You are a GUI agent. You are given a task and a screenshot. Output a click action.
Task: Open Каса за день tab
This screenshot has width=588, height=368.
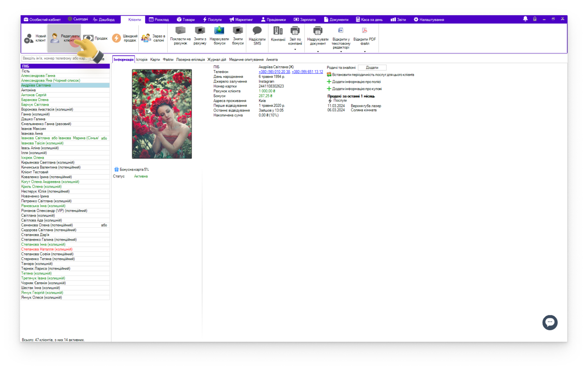pos(369,20)
